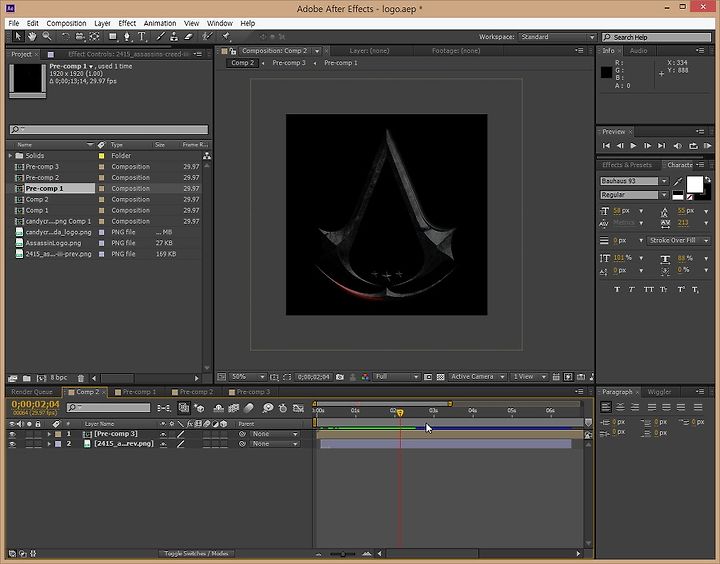This screenshot has width=720, height=564.
Task: Toggle All Caps in Character panel
Action: coord(648,289)
